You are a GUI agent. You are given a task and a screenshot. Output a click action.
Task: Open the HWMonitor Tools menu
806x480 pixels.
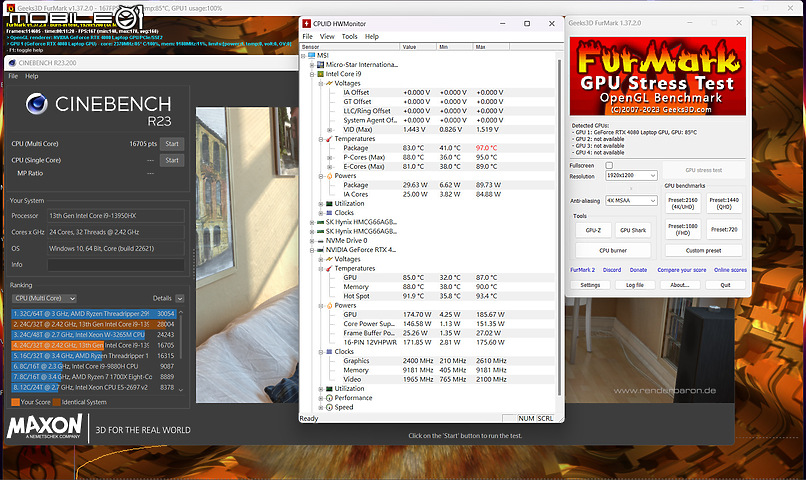[350, 36]
